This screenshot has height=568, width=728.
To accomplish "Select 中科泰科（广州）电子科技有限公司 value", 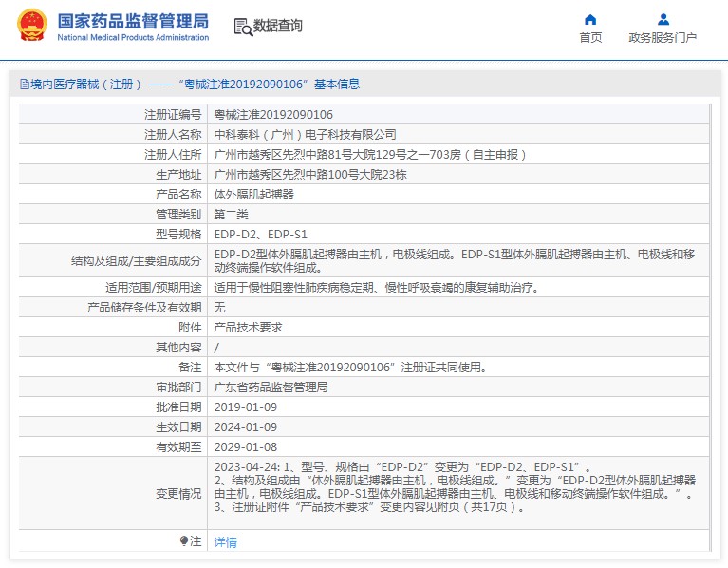I will pos(305,134).
